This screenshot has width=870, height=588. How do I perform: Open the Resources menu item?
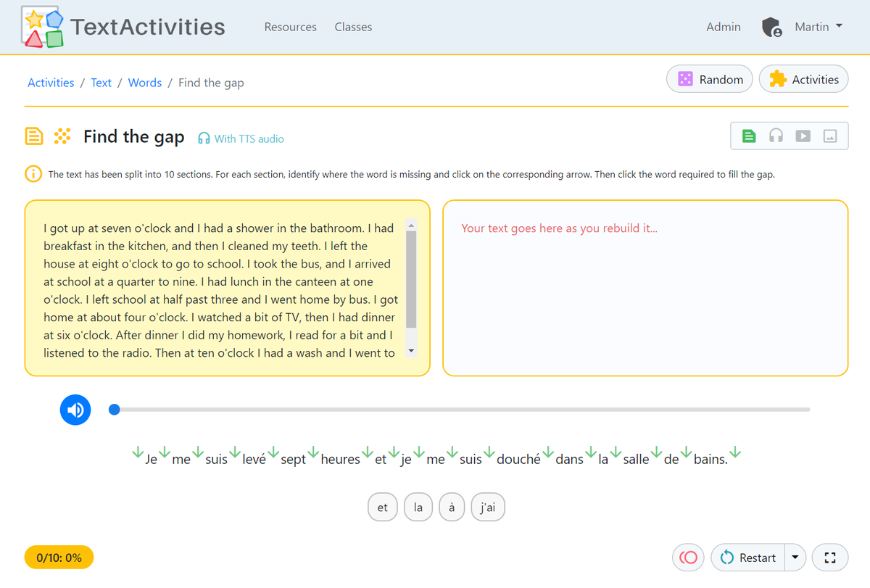point(290,27)
